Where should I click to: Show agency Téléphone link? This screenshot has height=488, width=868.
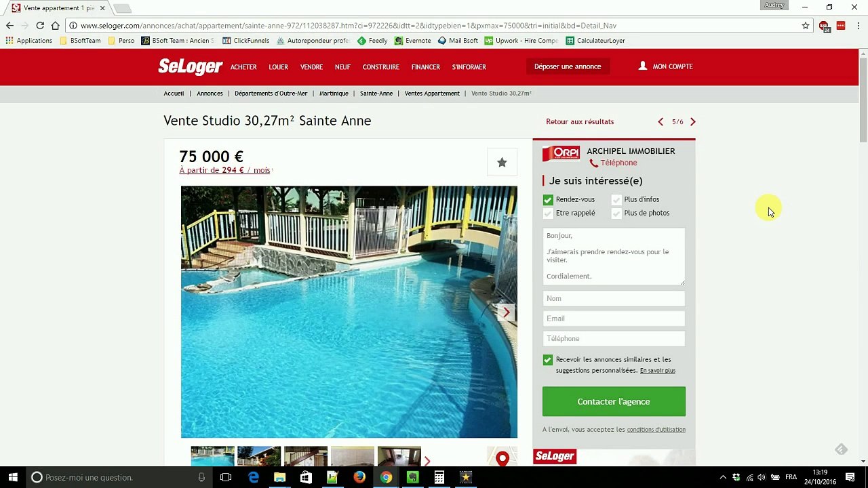[x=613, y=163]
